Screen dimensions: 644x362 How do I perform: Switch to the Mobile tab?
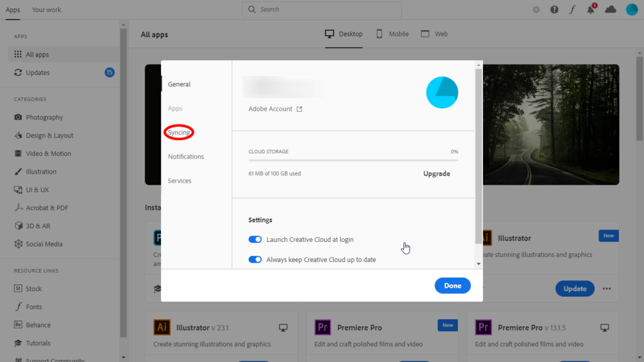pyautogui.click(x=392, y=34)
